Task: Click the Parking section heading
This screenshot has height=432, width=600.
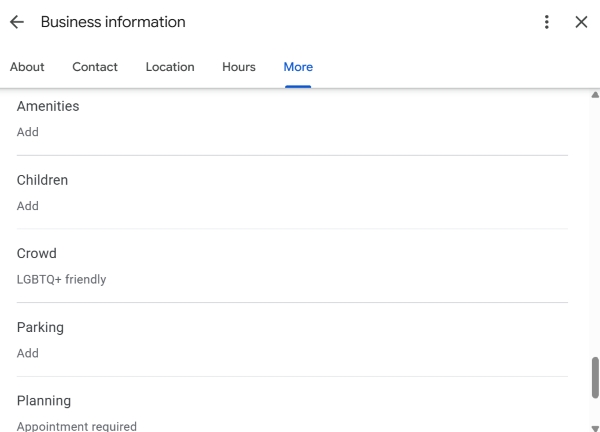Action: (40, 328)
